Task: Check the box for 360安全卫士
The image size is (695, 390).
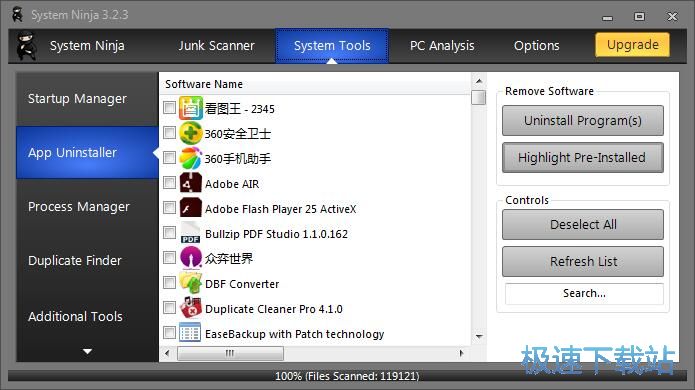Action: (169, 133)
